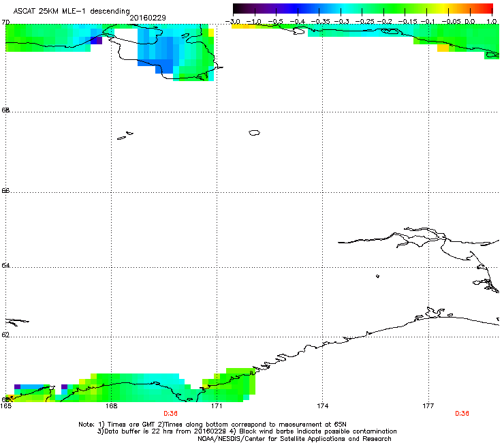Click the '1.0' color scale label
Image resolution: width=504 pixels, height=443 pixels.
pos(492,22)
